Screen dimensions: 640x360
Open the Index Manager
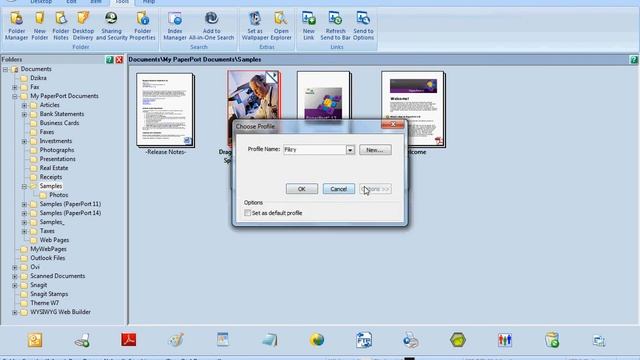click(x=175, y=26)
